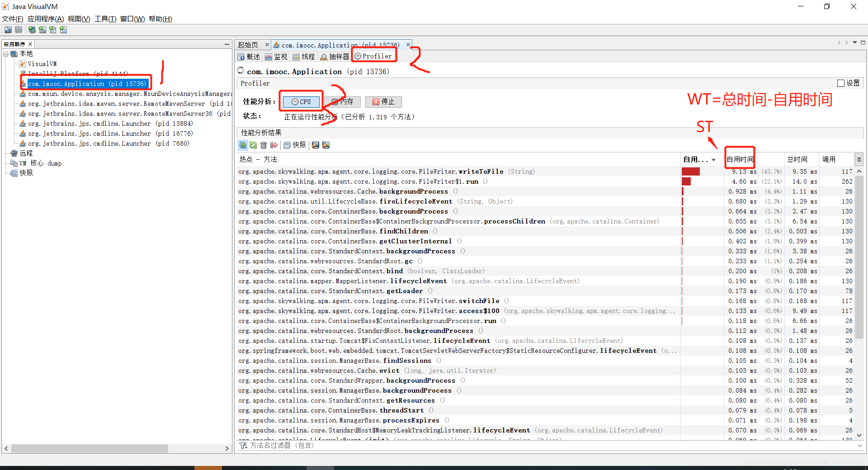Viewport: 868px width, 470px height.
Task: Click the Java icon of com.imooc.Application tree node
Action: (x=23, y=84)
